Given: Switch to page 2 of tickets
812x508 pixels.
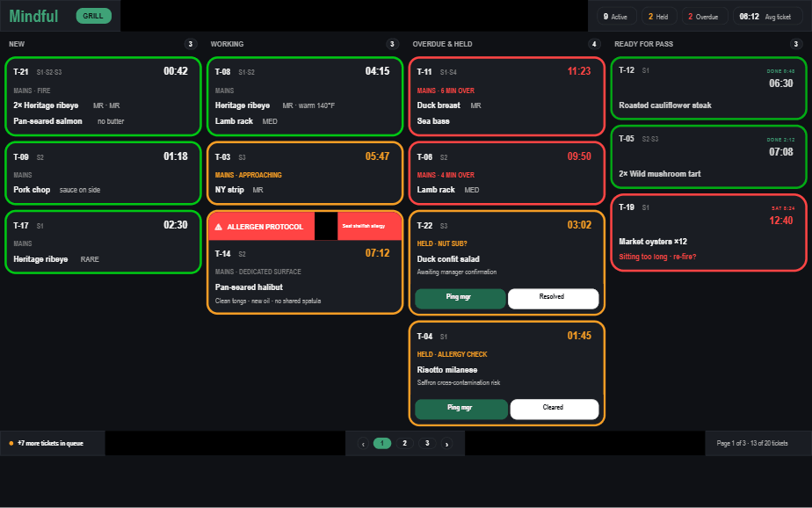Looking at the screenshot, I should click(x=405, y=443).
